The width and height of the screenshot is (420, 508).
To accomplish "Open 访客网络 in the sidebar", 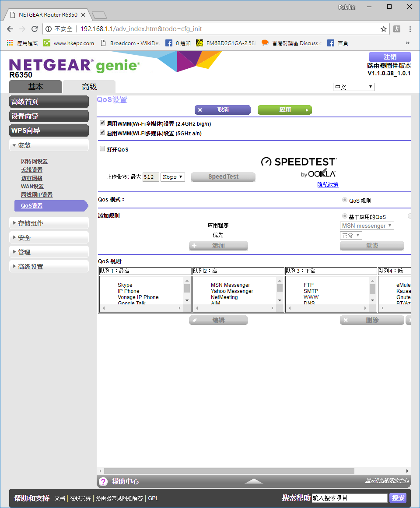I will pos(31,178).
